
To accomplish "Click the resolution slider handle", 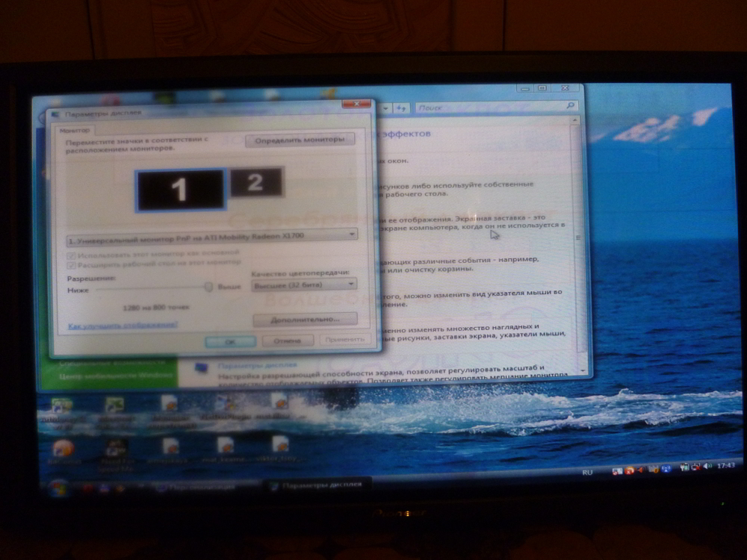I will coord(209,287).
